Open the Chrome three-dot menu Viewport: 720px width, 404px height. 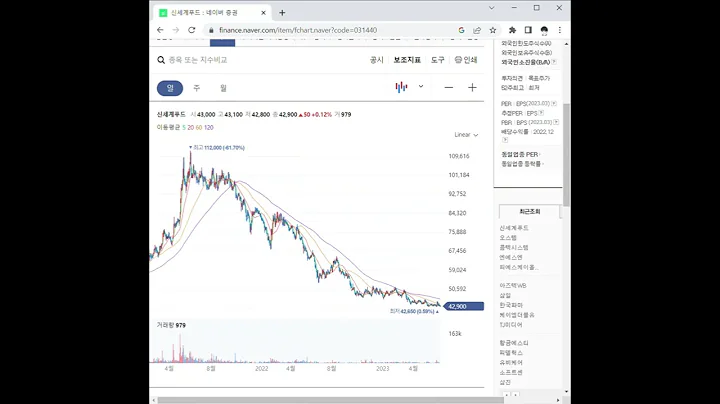[x=559, y=30]
